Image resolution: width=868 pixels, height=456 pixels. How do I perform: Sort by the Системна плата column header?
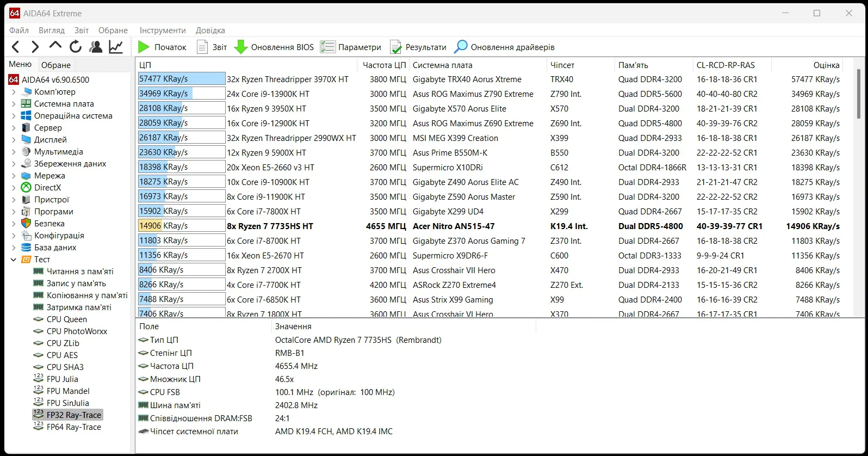(477, 65)
